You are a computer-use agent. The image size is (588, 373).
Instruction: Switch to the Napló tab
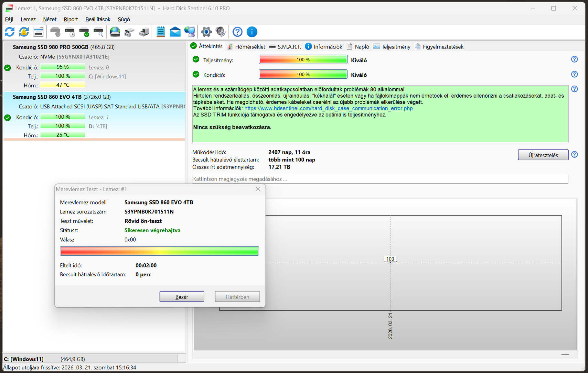click(358, 47)
